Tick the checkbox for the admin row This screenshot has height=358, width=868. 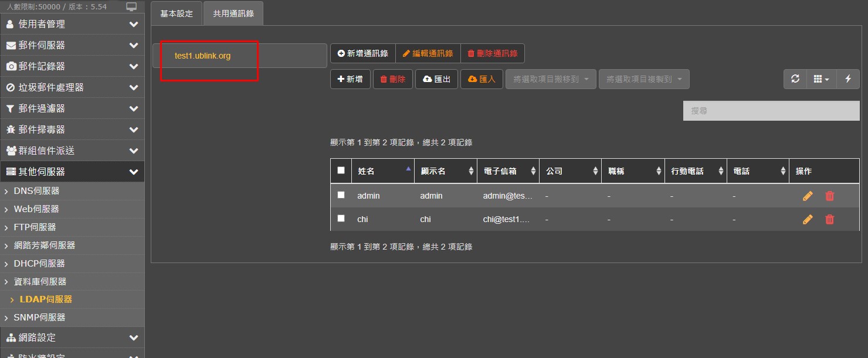(341, 195)
